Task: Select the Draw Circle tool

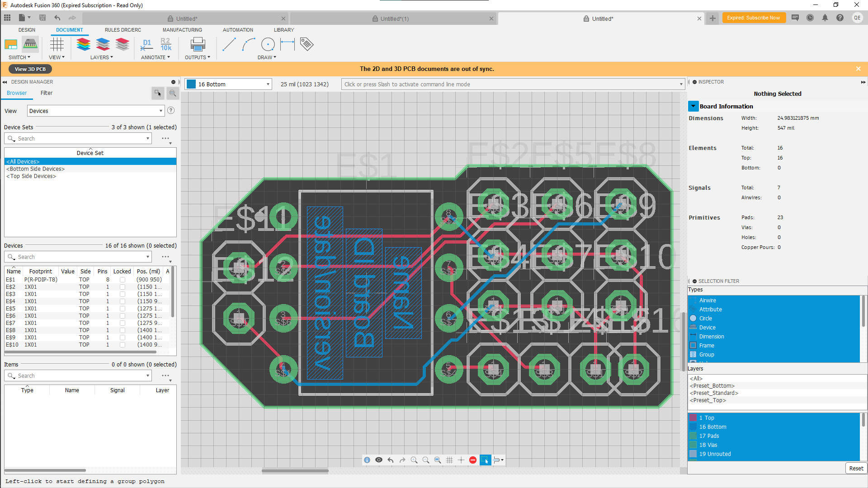Action: (x=268, y=44)
